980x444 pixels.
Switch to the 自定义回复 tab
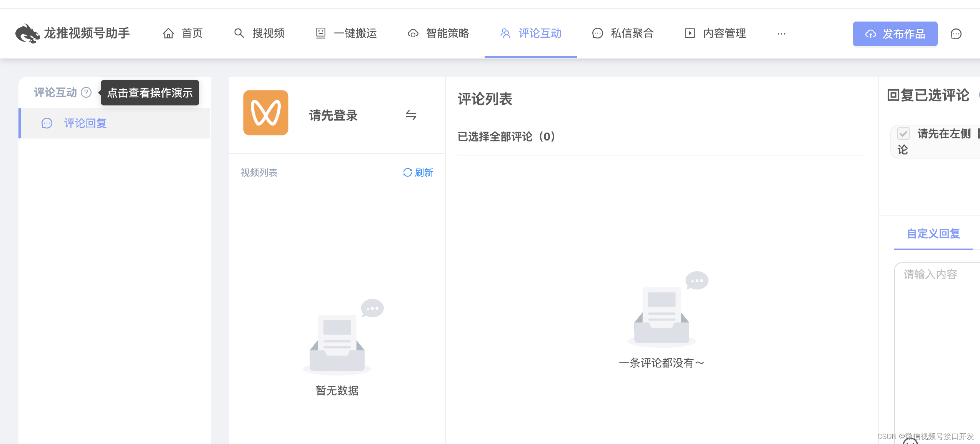(x=933, y=234)
